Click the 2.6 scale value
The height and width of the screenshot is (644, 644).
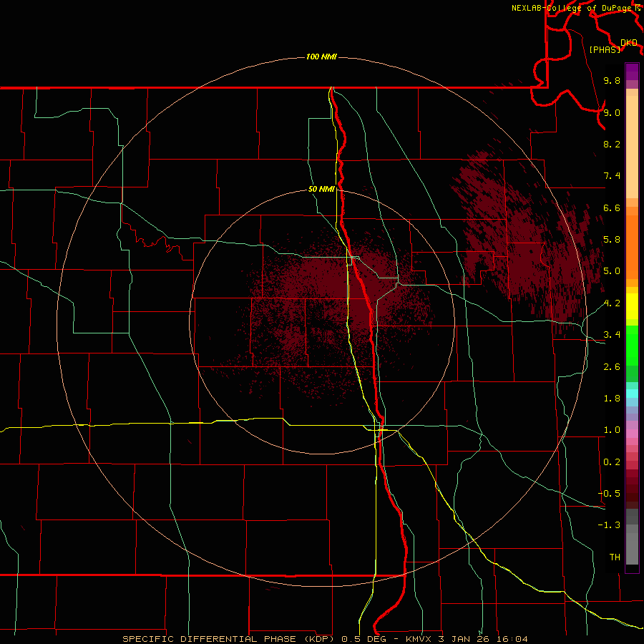[x=612, y=367]
